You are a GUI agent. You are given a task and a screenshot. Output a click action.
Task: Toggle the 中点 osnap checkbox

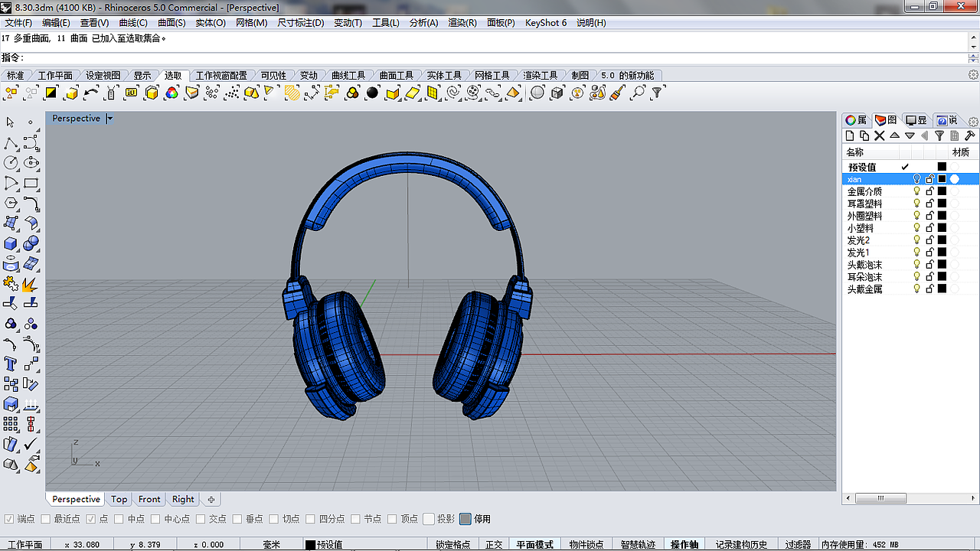pyautogui.click(x=119, y=519)
